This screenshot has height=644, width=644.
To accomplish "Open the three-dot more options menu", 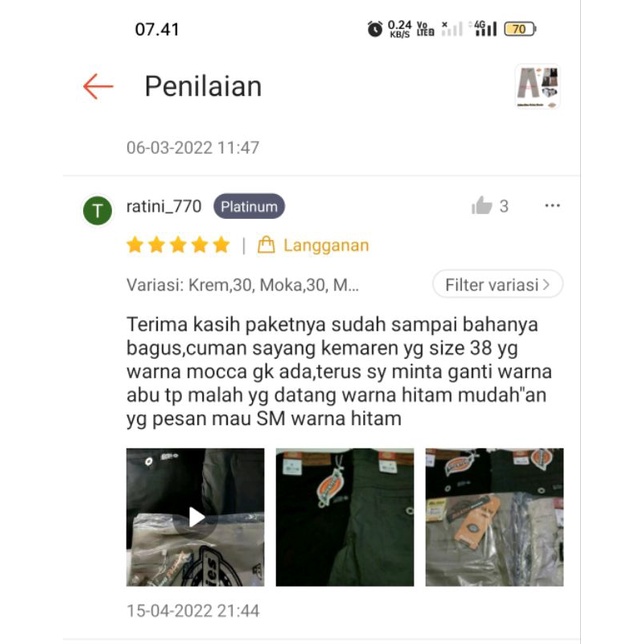I will click(552, 205).
